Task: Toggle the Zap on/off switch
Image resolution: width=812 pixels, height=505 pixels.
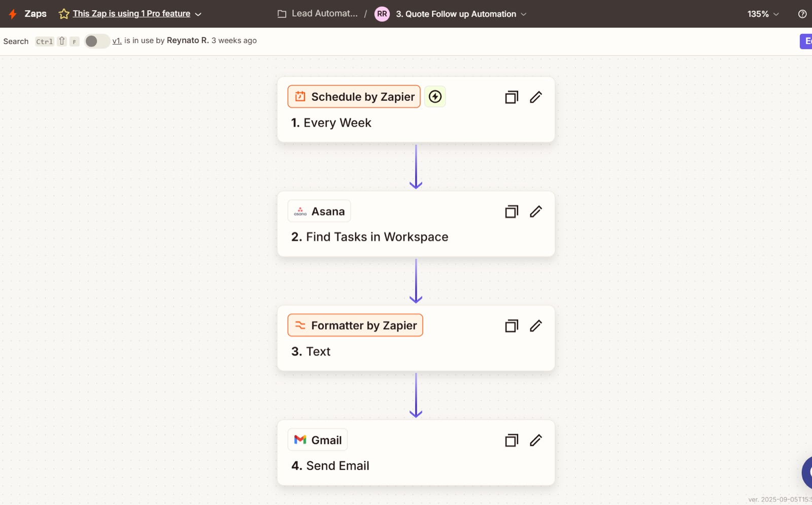Action: 96,41
